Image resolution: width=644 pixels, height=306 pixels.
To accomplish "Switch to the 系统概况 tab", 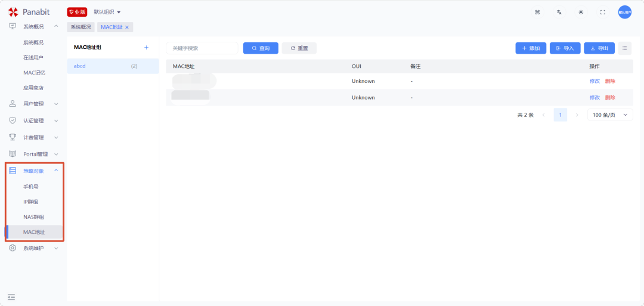I will tap(81, 27).
